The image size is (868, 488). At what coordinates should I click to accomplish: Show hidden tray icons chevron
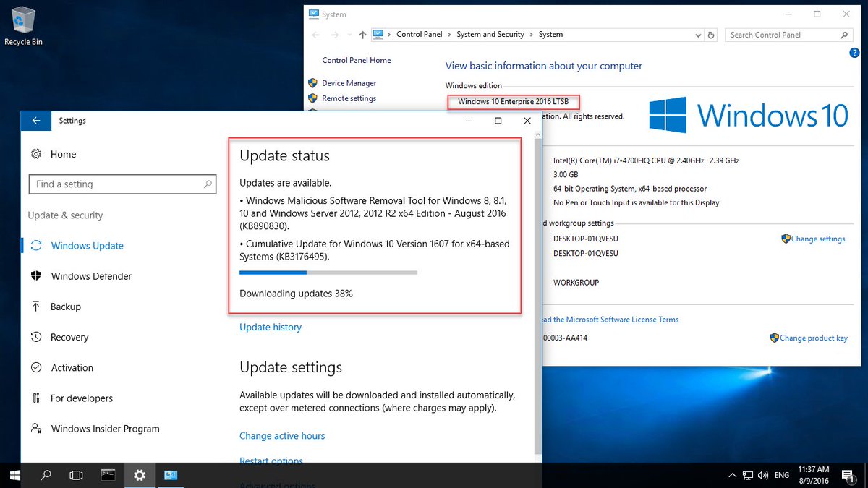[x=732, y=476]
